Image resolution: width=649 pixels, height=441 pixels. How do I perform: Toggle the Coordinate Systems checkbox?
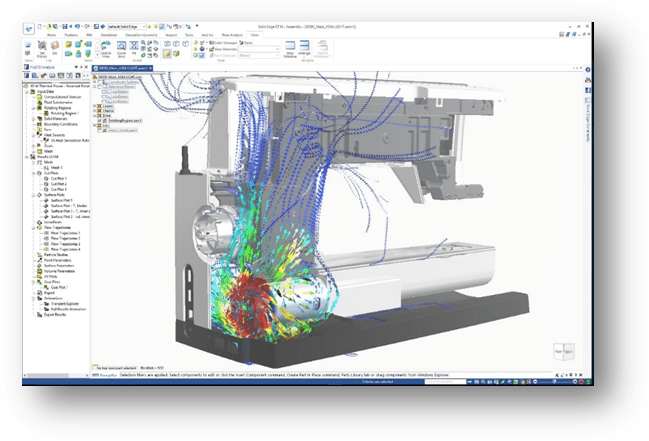[x=99, y=83]
